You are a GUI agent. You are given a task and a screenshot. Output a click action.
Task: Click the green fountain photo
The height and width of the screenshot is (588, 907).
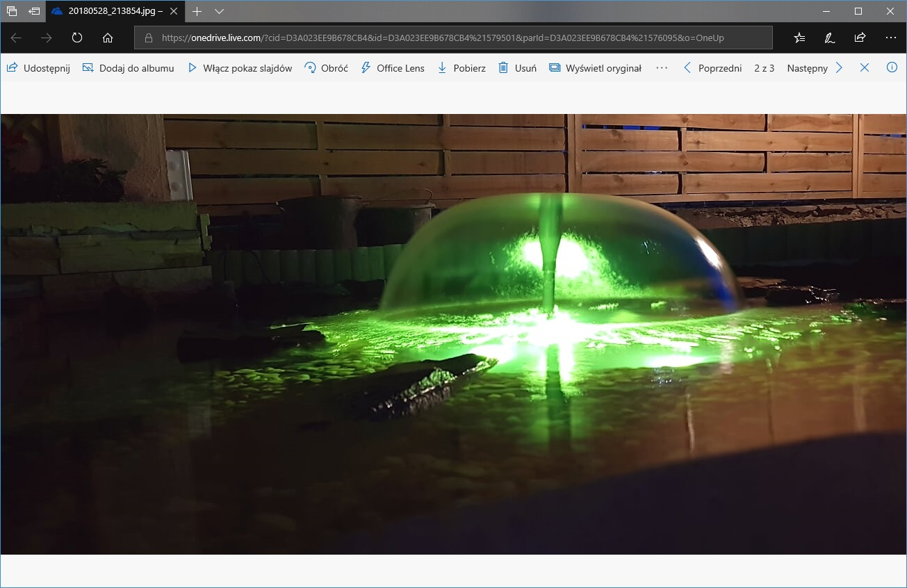coord(453,334)
